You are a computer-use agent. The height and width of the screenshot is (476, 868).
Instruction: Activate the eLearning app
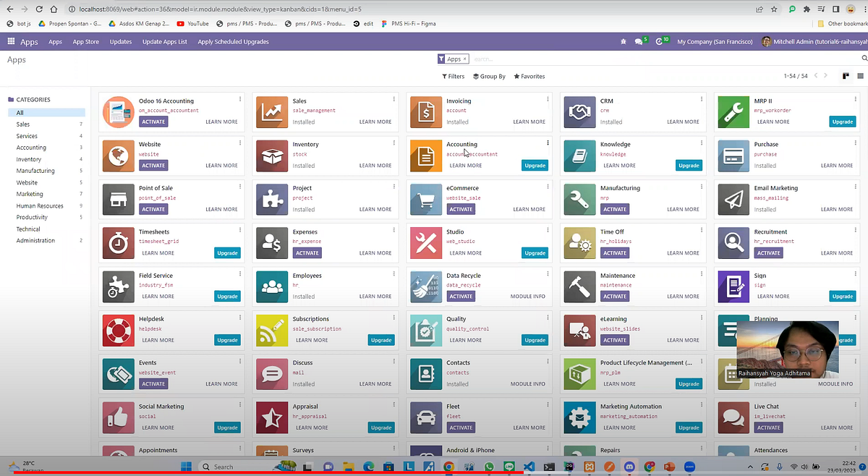pos(615,340)
